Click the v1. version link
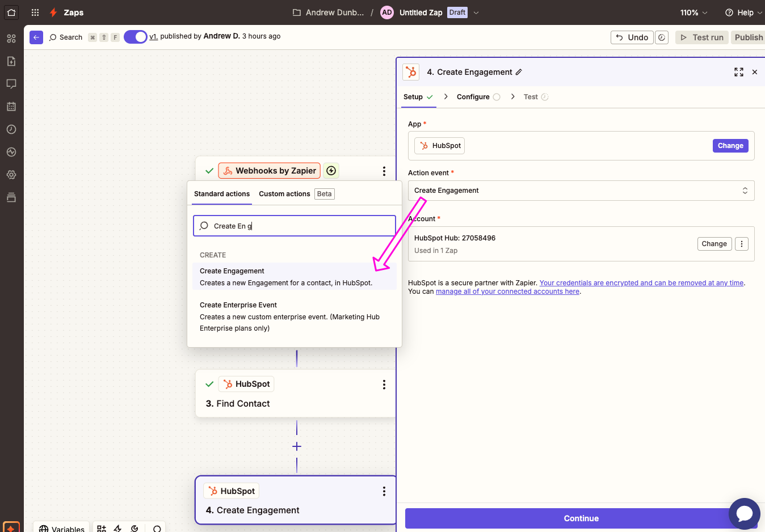The width and height of the screenshot is (765, 532). click(x=153, y=36)
